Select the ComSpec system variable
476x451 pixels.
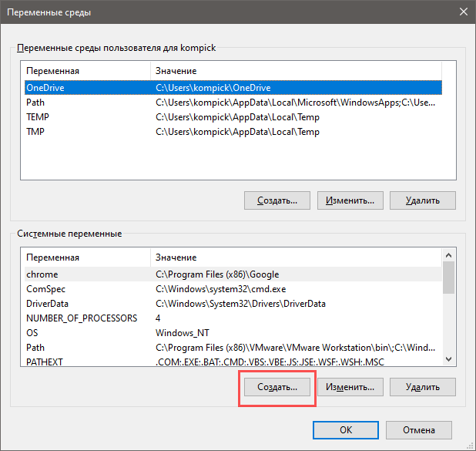click(x=233, y=289)
